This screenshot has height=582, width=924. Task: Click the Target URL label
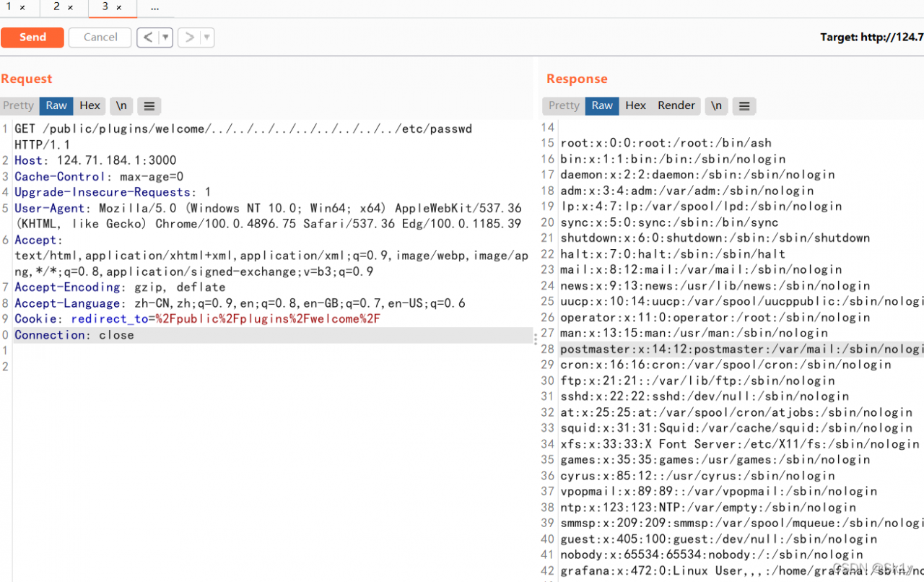point(872,38)
